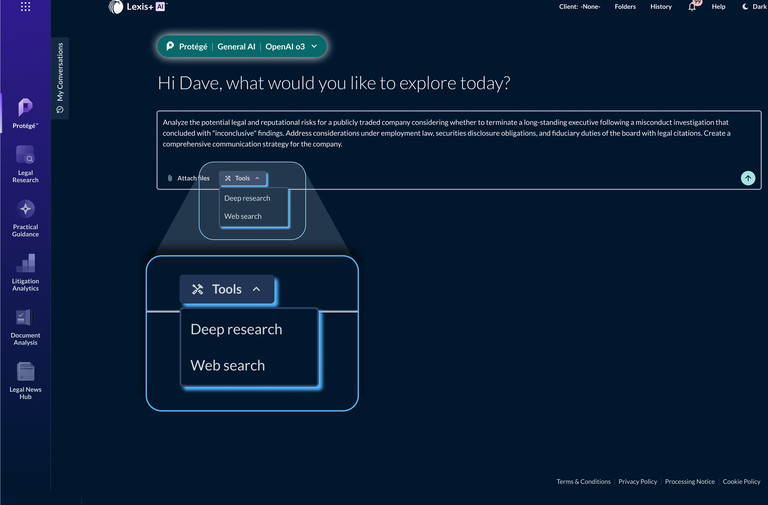Viewport: 768px width, 505px height.
Task: Open the Protégé General AI model dropdown
Action: coord(242,47)
